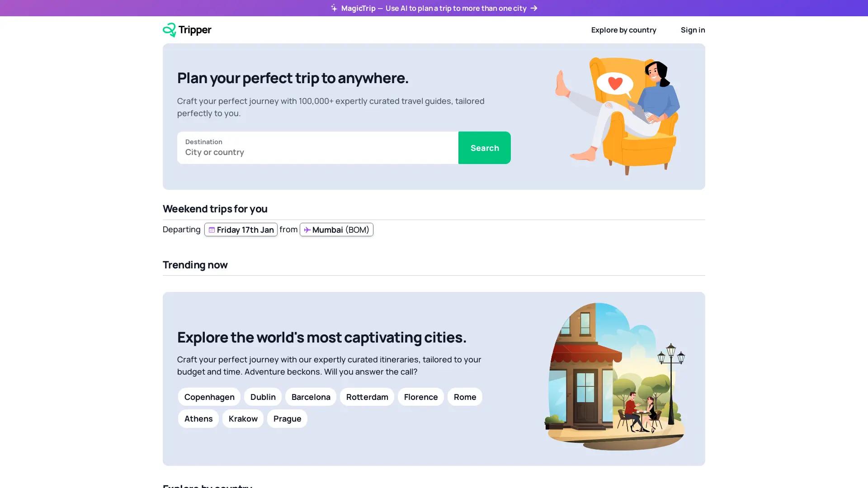This screenshot has width=868, height=488.
Task: Select the Prague city chip
Action: tap(287, 418)
